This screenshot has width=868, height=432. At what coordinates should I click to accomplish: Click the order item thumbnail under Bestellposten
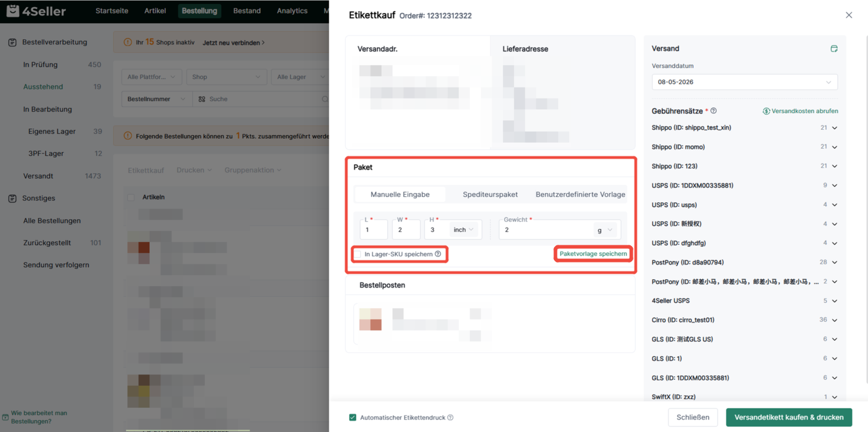pyautogui.click(x=370, y=319)
